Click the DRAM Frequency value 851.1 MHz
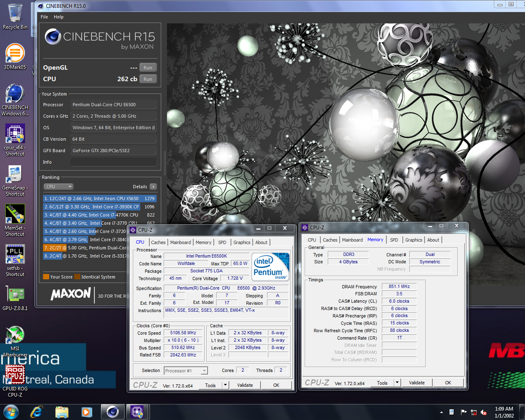The width and height of the screenshot is (525, 420). pos(399,286)
